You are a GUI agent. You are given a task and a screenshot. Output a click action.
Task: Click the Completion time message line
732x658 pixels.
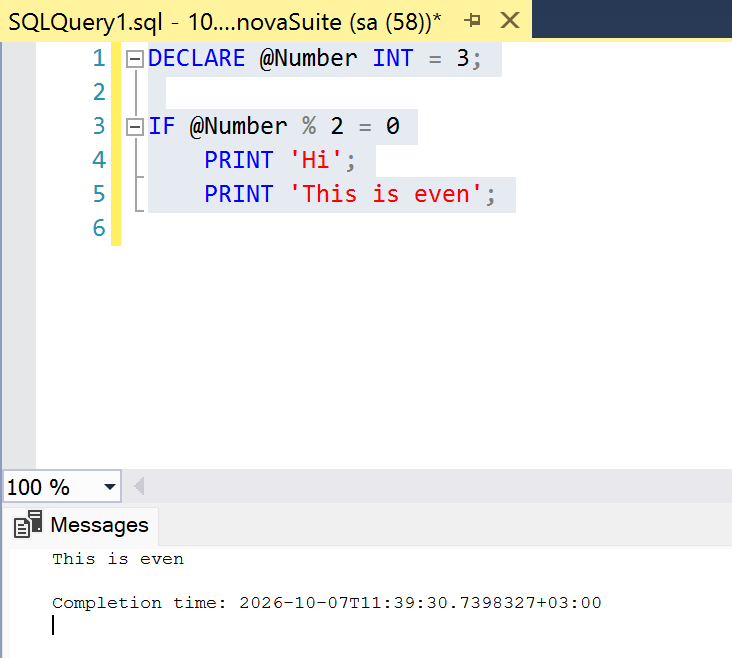[x=327, y=603]
